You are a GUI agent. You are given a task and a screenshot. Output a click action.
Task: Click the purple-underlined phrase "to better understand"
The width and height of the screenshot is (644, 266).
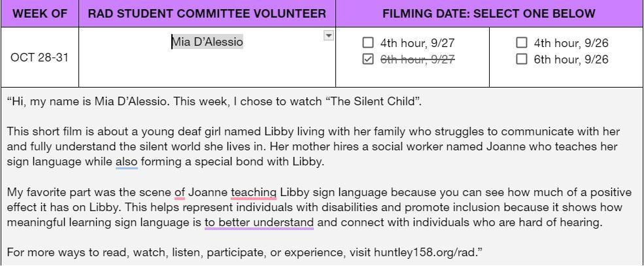pos(259,223)
